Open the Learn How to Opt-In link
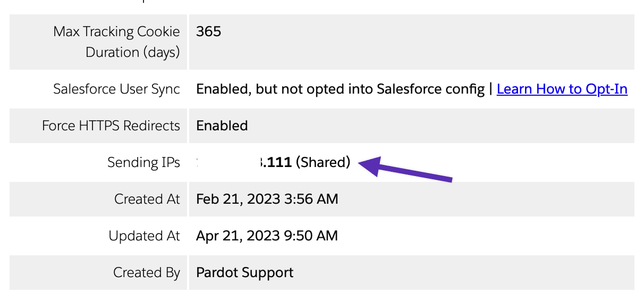 [x=562, y=89]
